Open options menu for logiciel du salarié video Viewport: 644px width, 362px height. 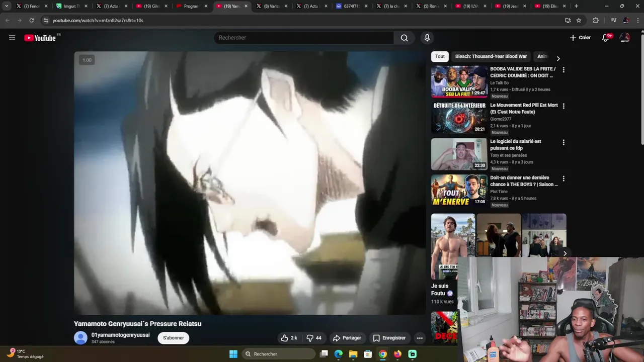[x=563, y=142]
